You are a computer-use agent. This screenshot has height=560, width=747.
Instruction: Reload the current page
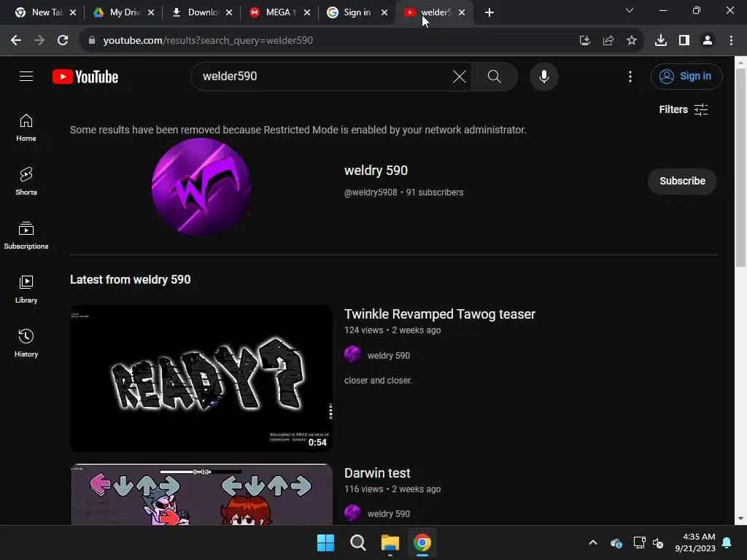click(63, 41)
